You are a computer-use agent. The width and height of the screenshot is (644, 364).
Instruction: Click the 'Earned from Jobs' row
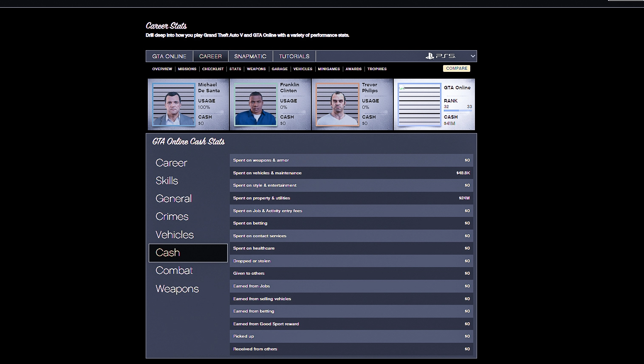[x=351, y=286]
